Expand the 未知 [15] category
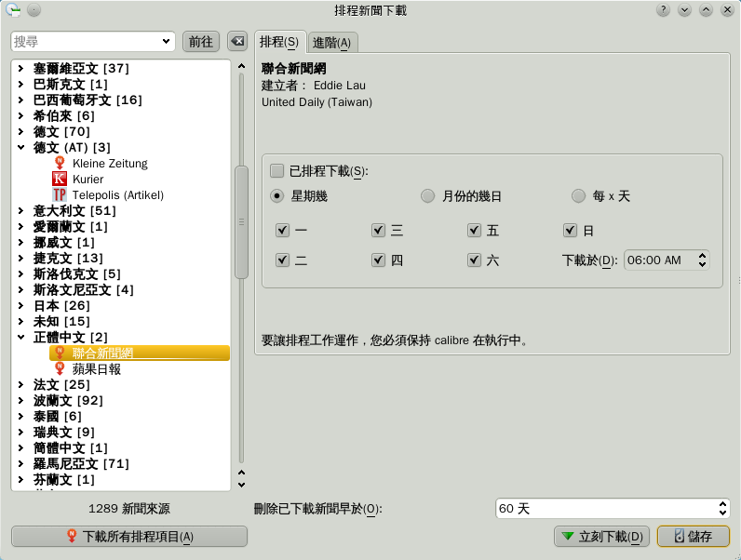Viewport: 741px width, 560px height. (x=20, y=321)
